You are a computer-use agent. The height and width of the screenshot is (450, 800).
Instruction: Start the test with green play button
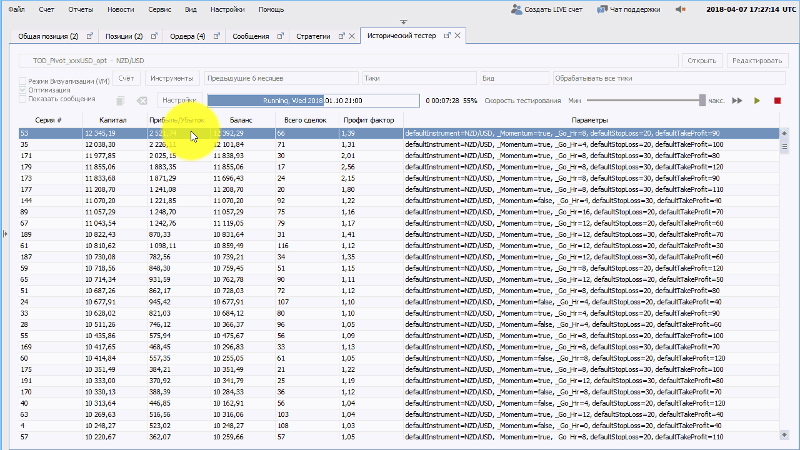(757, 101)
